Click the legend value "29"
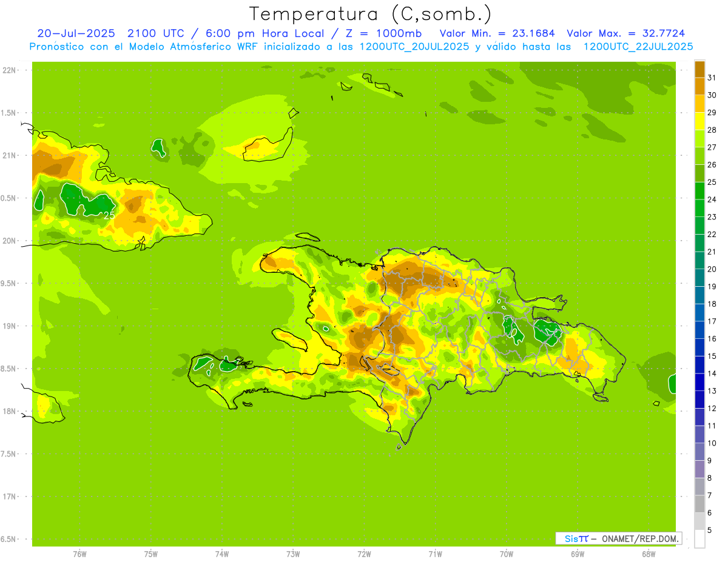 pyautogui.click(x=712, y=112)
